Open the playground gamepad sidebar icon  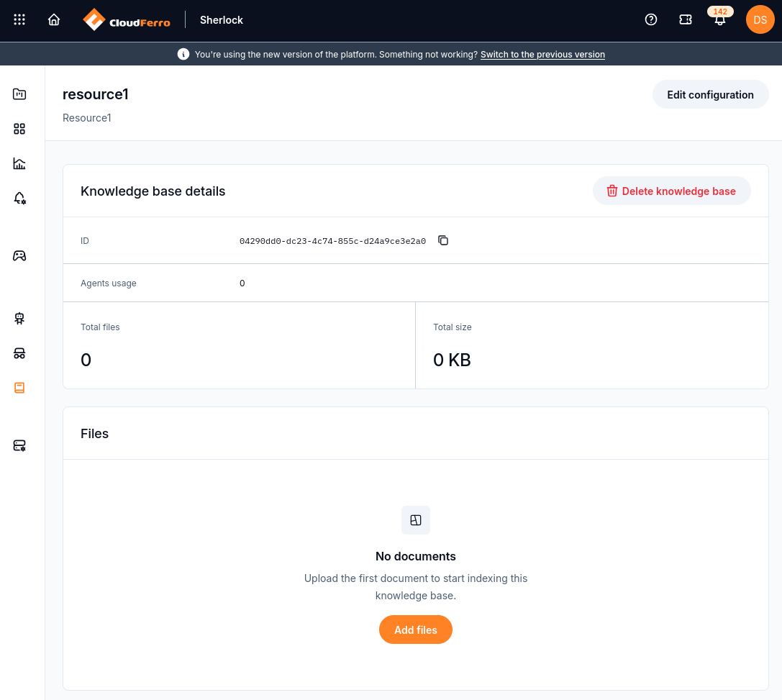pyautogui.click(x=19, y=256)
